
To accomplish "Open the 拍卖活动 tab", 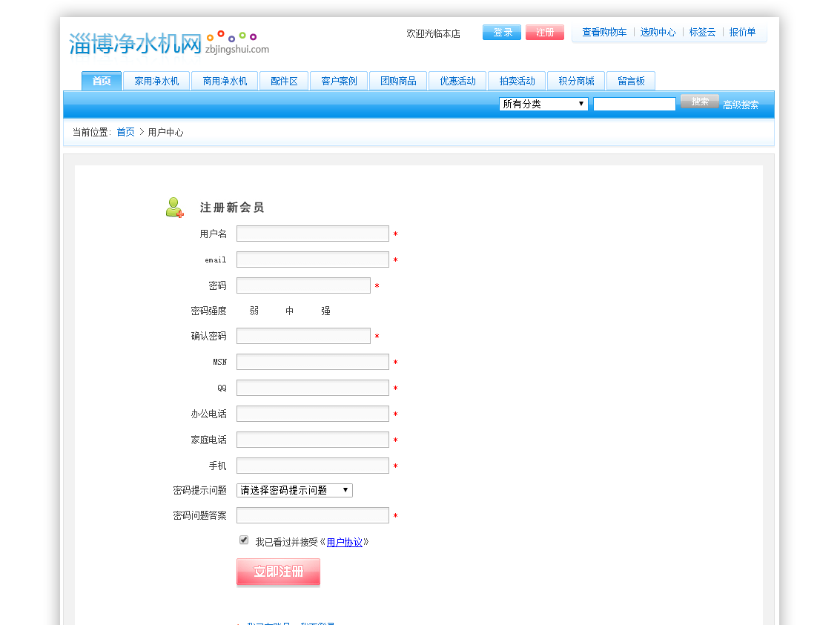I will (x=517, y=81).
